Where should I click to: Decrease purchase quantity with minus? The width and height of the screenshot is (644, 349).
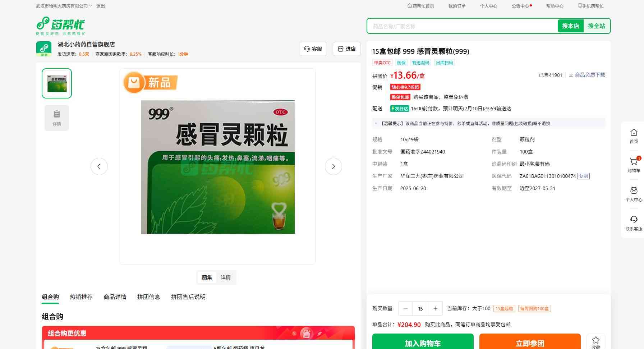(406, 308)
